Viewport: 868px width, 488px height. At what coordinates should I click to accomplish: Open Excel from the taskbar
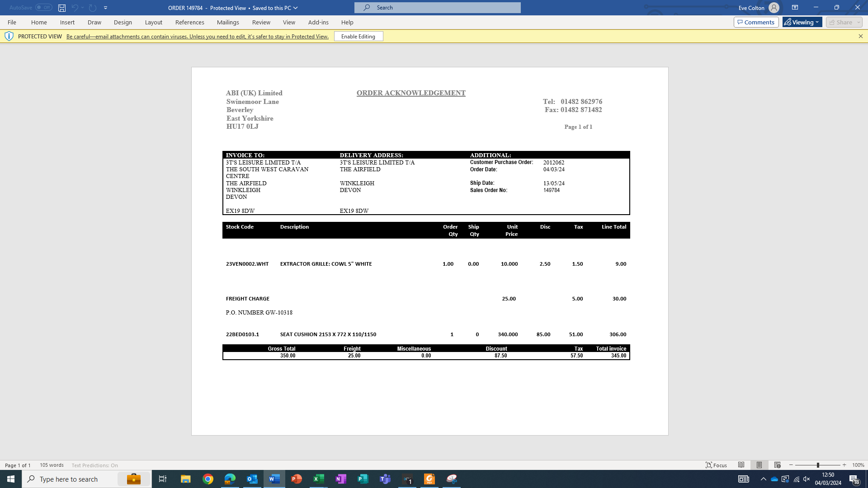point(319,479)
